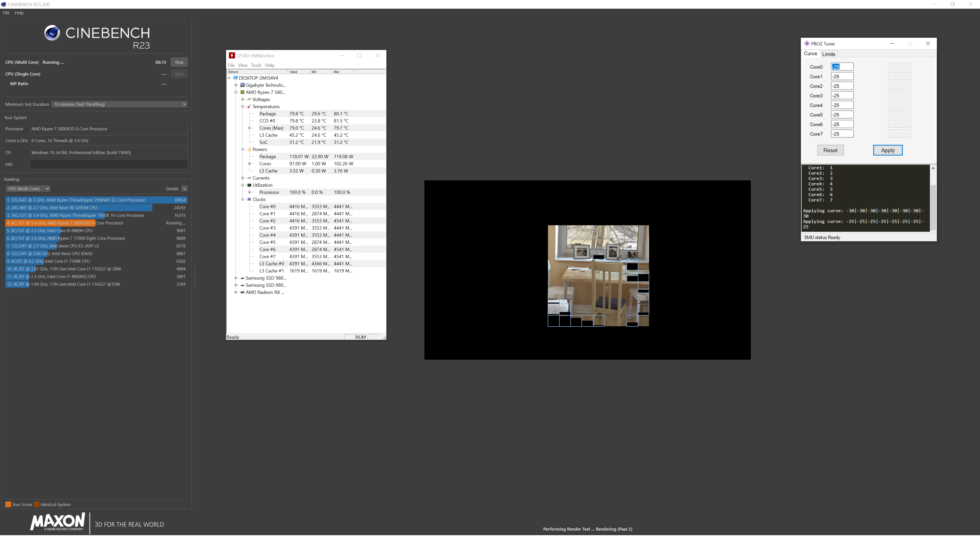Viewport: 980px width, 551px height.
Task: Click the AMD Radeon RX graphics icon
Action: (242, 292)
